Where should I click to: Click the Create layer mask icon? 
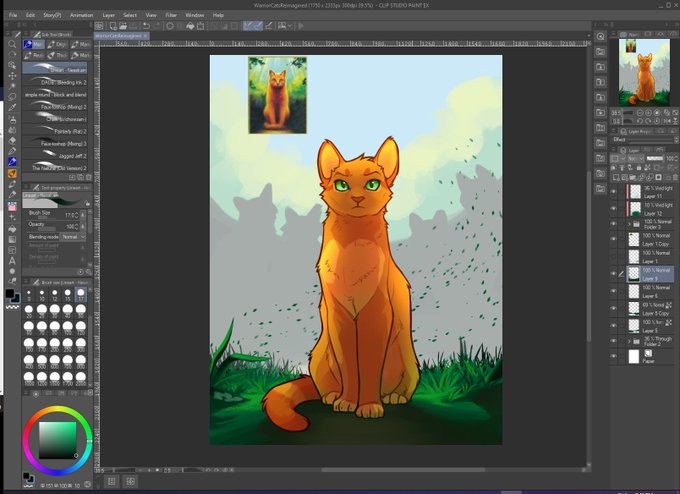click(659, 177)
